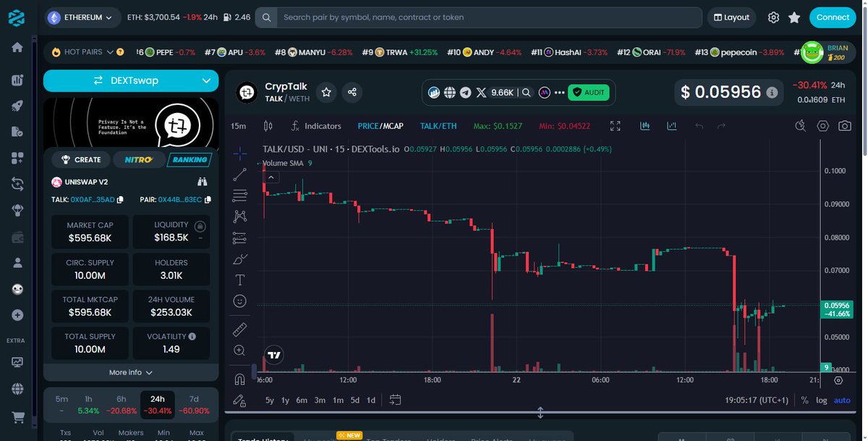Select the trend line drawing tool
The image size is (868, 441).
click(x=239, y=175)
